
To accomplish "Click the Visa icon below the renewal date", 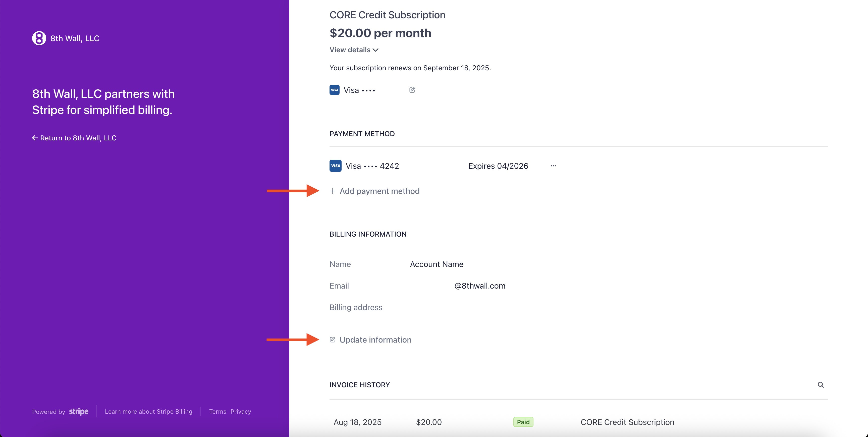I will click(334, 90).
